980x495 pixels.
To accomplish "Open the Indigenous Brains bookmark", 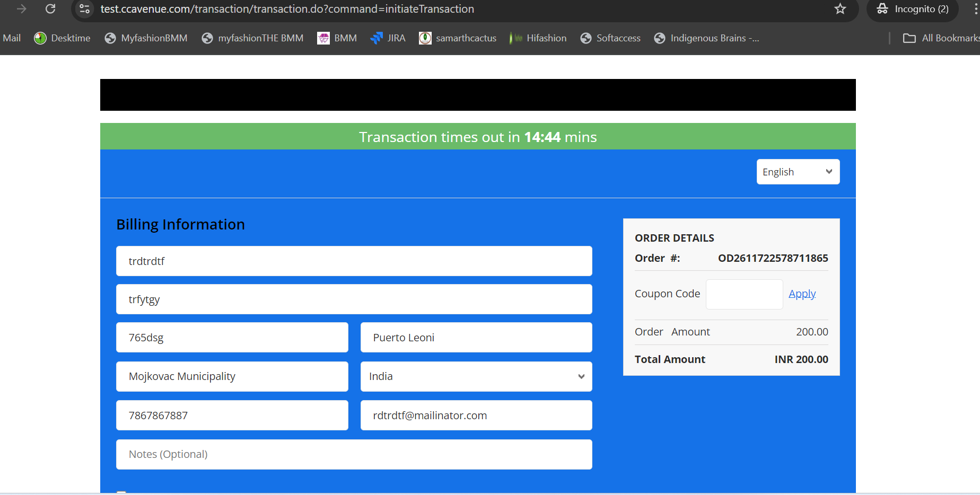I will click(706, 38).
